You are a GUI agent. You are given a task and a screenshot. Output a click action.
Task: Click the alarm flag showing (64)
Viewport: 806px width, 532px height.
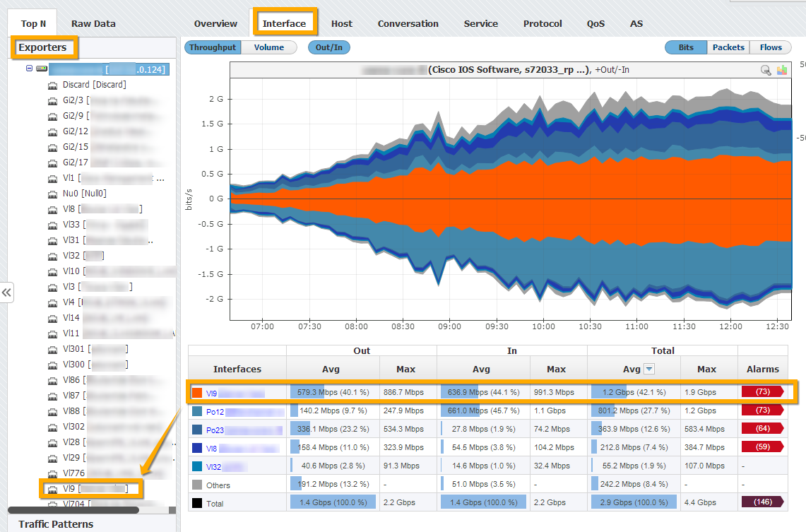point(762,429)
